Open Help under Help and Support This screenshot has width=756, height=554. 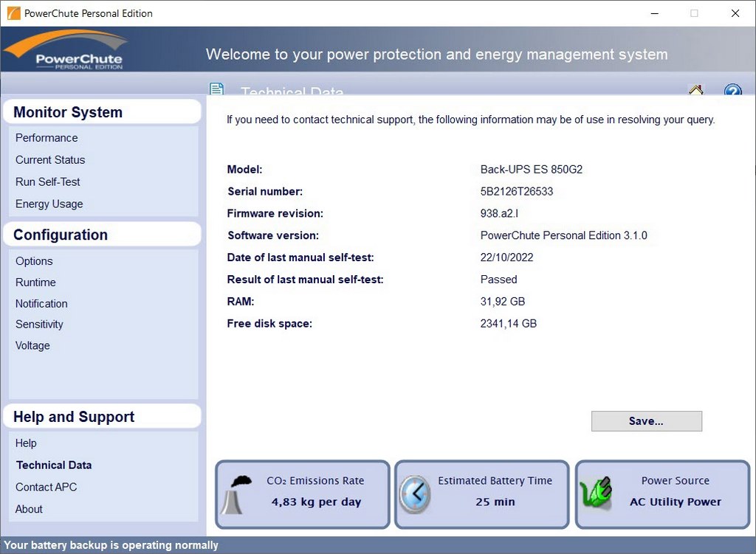point(26,443)
